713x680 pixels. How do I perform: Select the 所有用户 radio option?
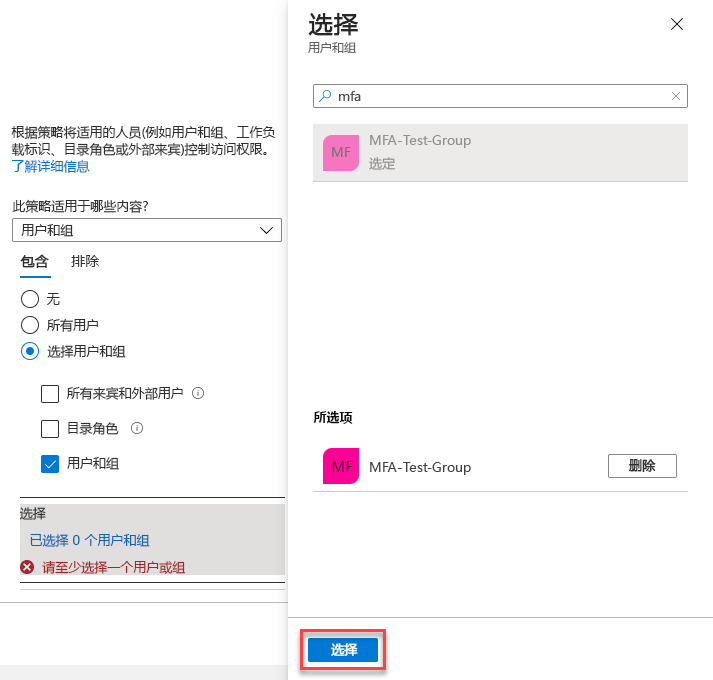click(30, 325)
